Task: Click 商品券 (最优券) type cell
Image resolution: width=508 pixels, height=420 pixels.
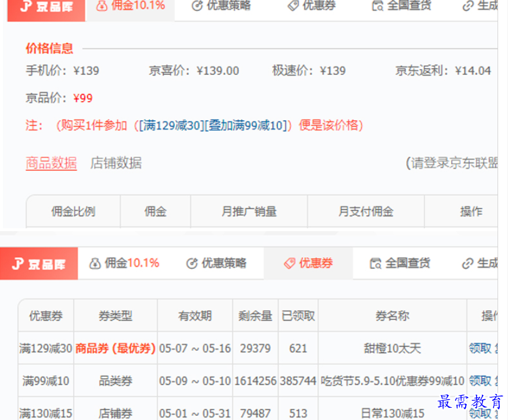Action: pyautogui.click(x=116, y=349)
